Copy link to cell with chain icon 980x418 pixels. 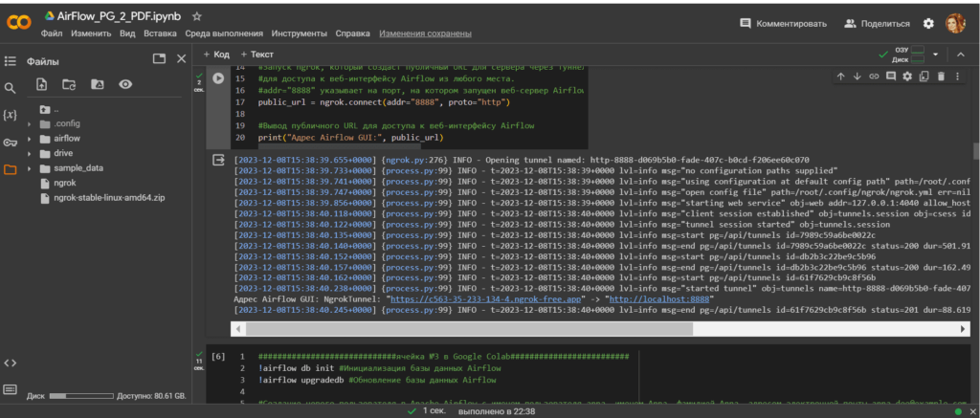coord(874,77)
